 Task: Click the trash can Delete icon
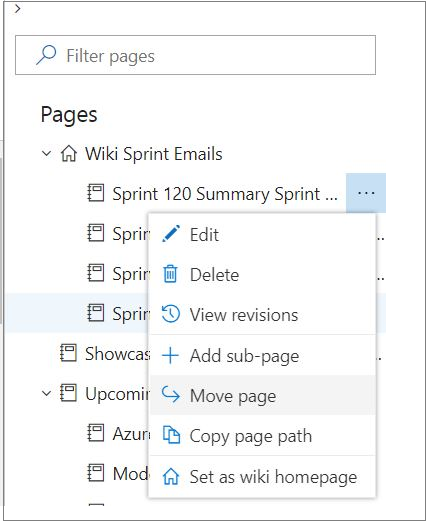[170, 274]
